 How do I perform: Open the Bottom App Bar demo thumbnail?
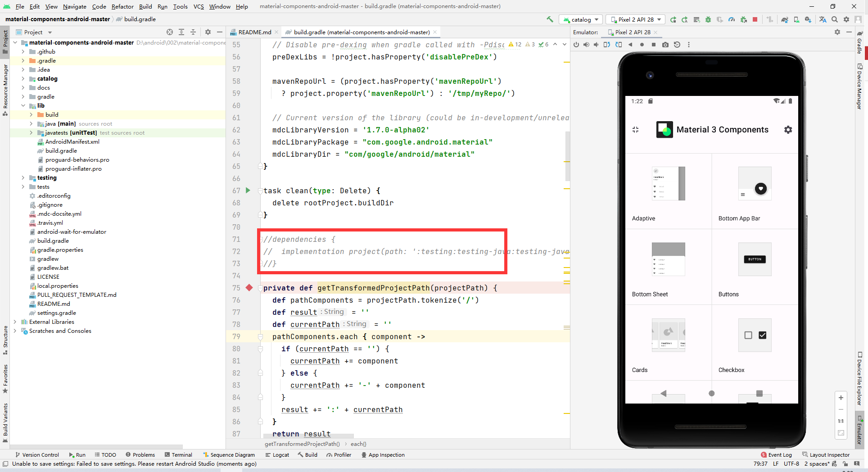click(x=755, y=184)
